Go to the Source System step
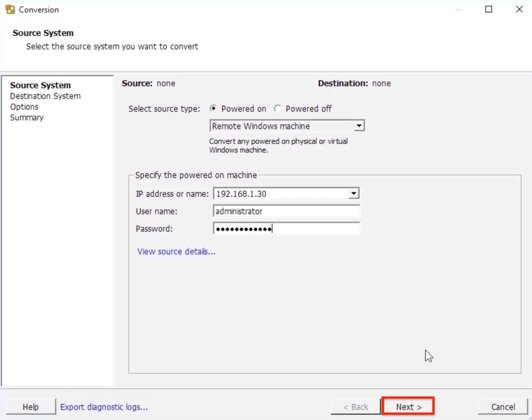Image resolution: width=532 pixels, height=420 pixels. (x=40, y=85)
